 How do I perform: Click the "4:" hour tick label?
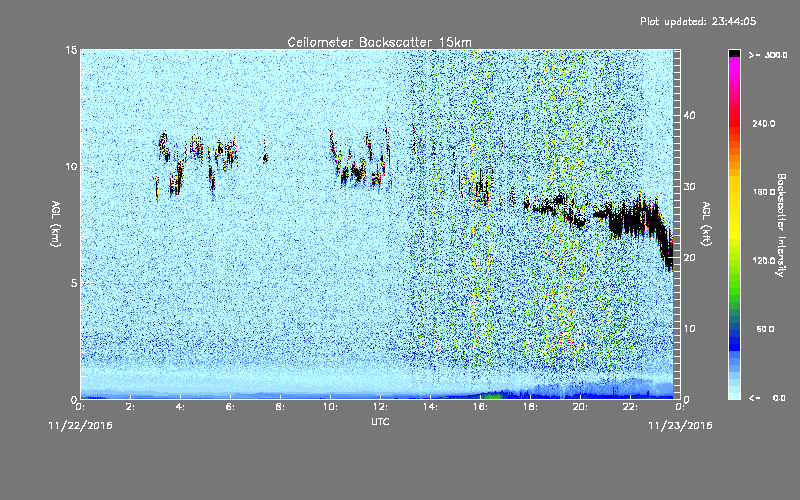(180, 407)
